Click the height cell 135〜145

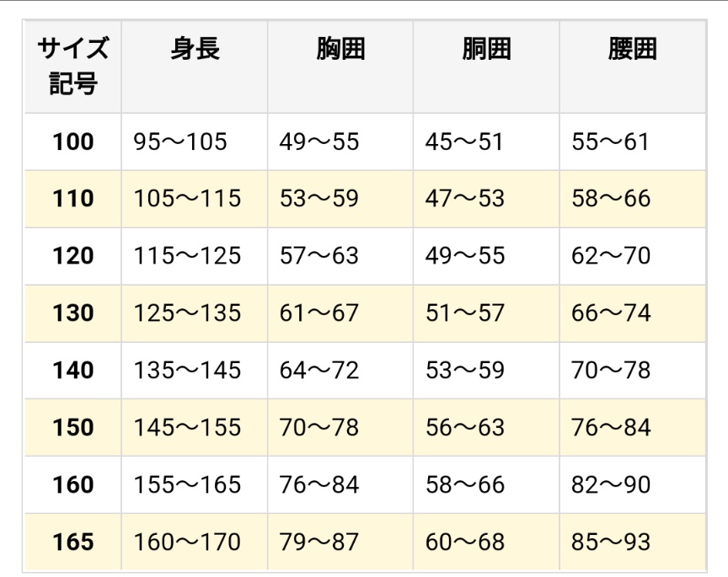(x=187, y=370)
